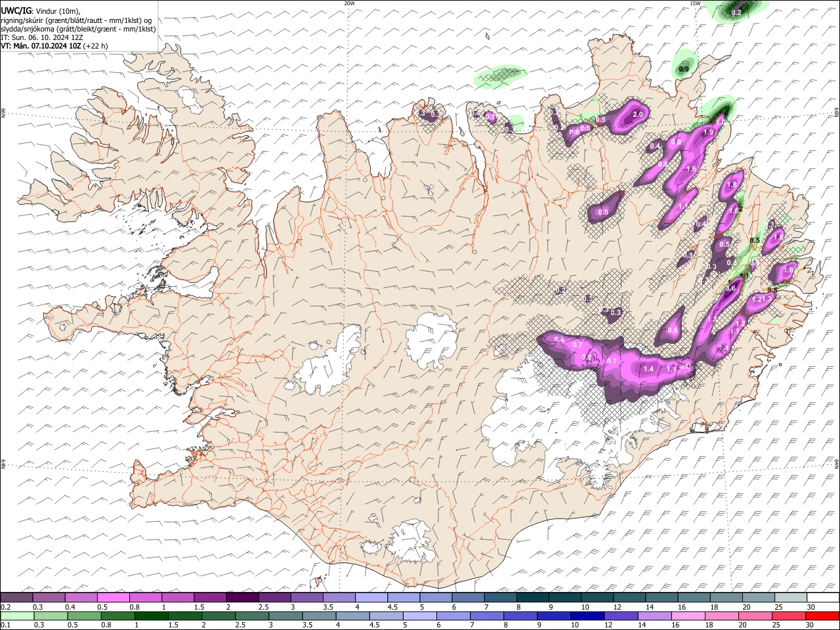The width and height of the screenshot is (840, 630).
Task: Click the bright pink-magenta swatch in top legend row
Action: click(114, 597)
